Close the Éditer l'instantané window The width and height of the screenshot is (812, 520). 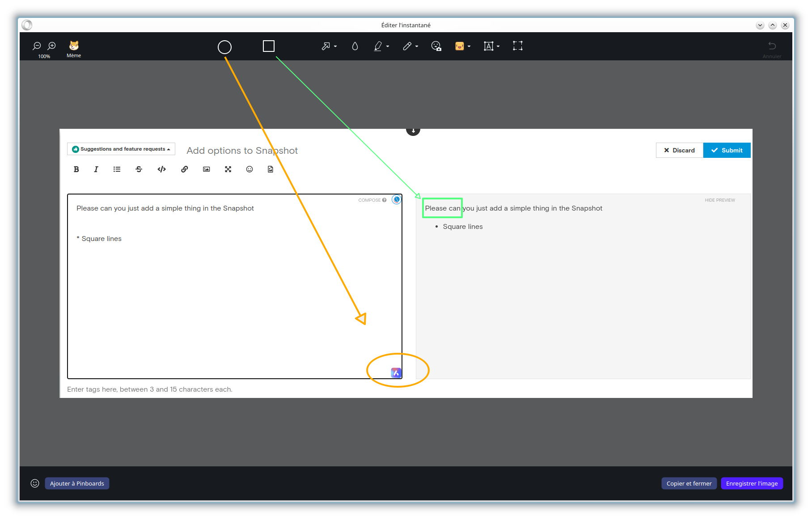pos(785,25)
